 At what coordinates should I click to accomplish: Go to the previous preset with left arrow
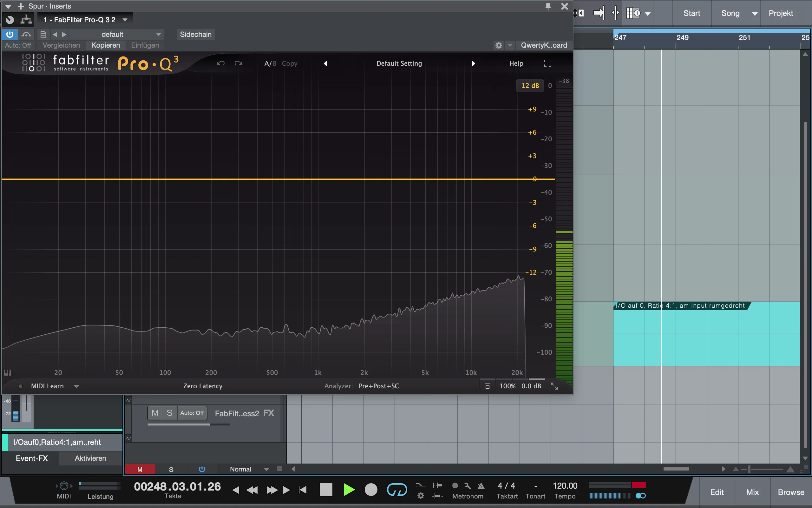click(325, 63)
